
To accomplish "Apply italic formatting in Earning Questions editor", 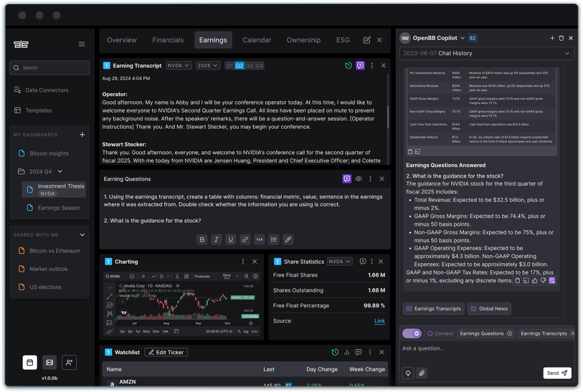I will (x=216, y=239).
